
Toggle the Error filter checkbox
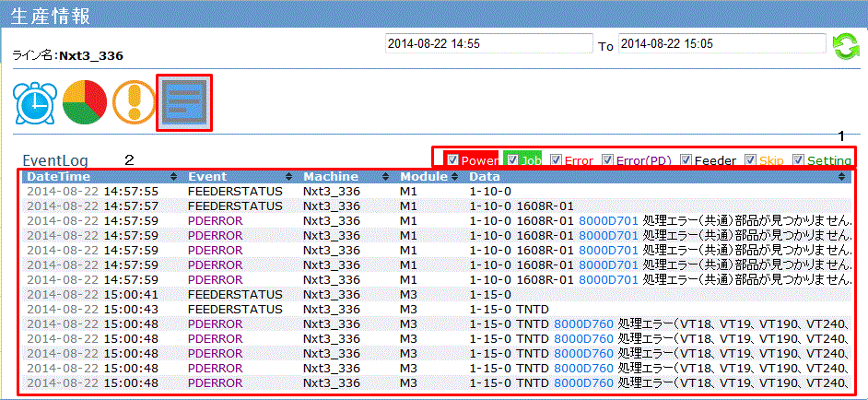(x=556, y=159)
